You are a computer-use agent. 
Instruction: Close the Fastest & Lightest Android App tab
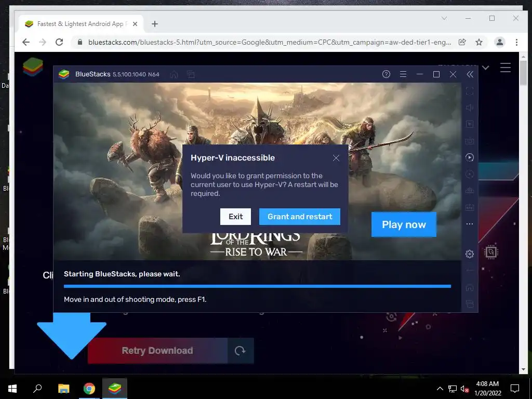[x=135, y=24]
